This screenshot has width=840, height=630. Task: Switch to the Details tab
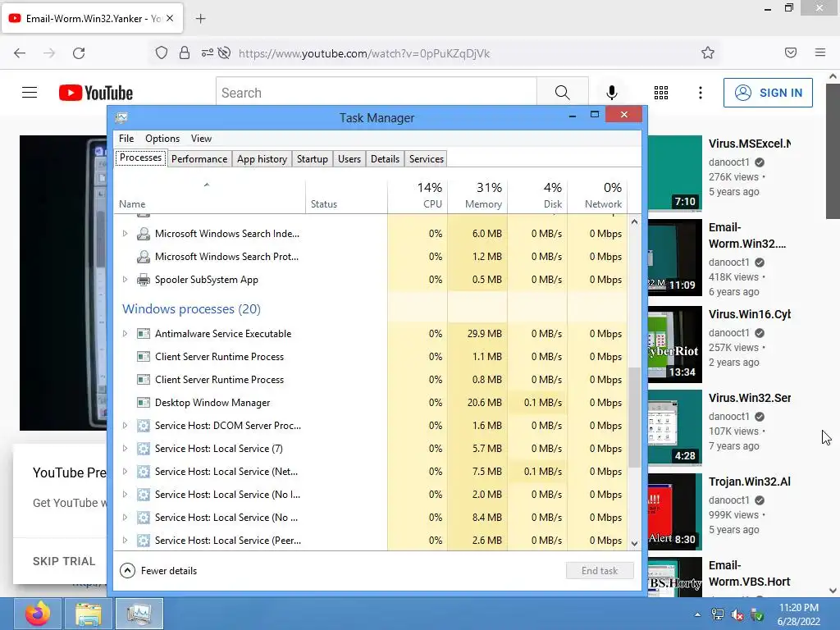[x=386, y=159]
